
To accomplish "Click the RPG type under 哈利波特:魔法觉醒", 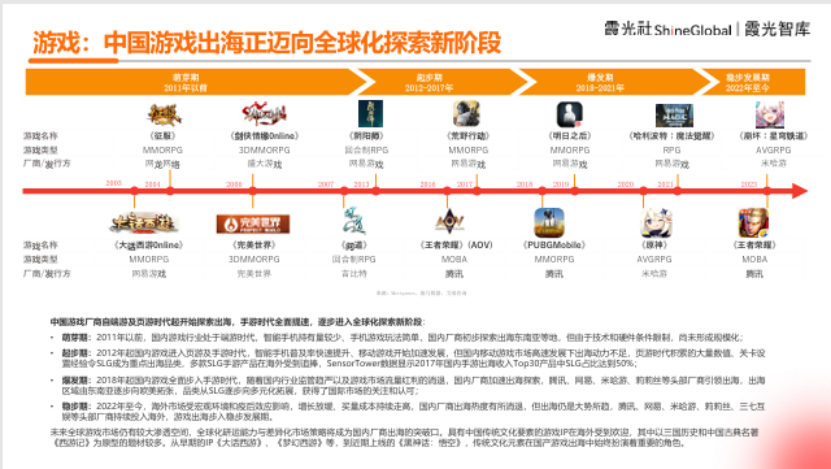I will point(671,151).
